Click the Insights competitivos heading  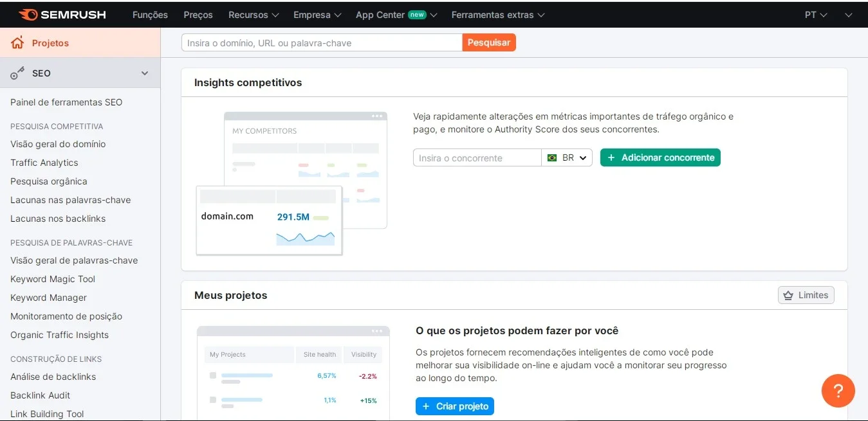coord(248,82)
